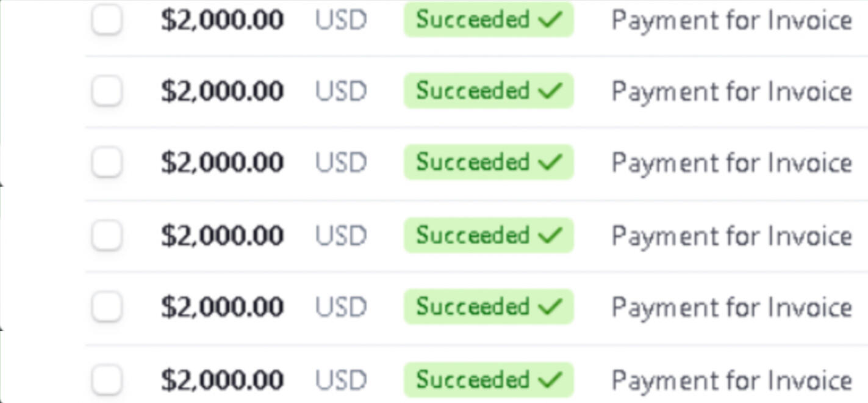Click the $2,000.00 amount in the second row
Viewport: 868px width, 403px height.
(222, 92)
